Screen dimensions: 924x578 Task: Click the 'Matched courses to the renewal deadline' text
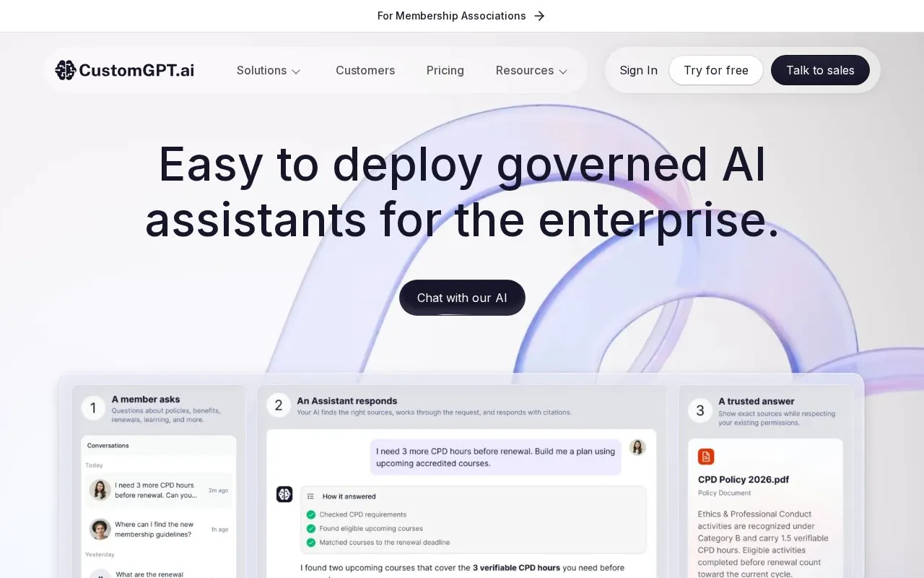pyautogui.click(x=385, y=542)
